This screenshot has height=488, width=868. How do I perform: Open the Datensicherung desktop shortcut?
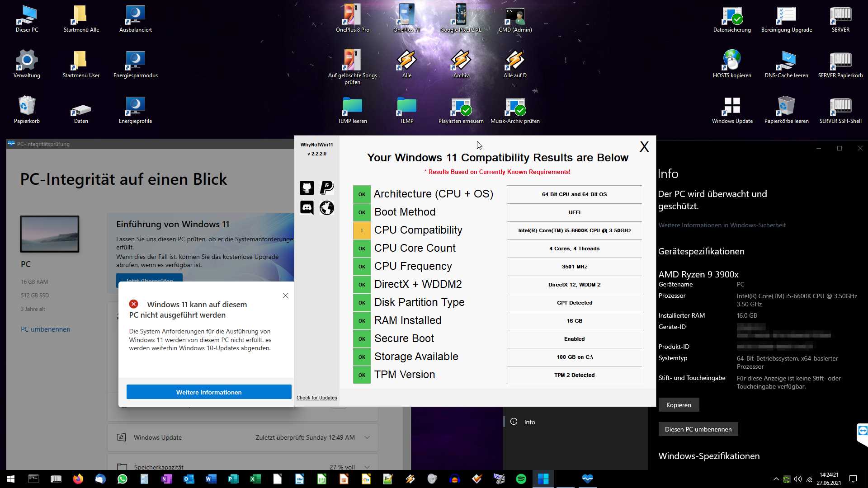point(732,19)
